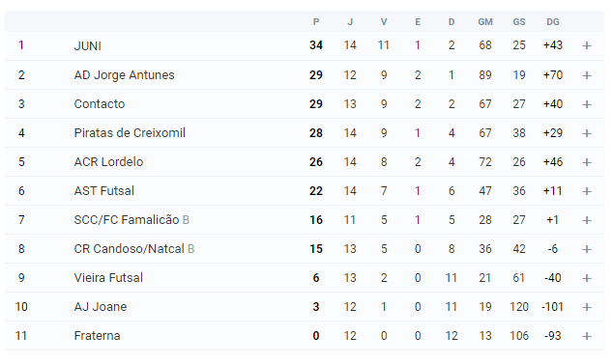The width and height of the screenshot is (612, 364).
Task: Sort by the P points column header
Action: [316, 22]
